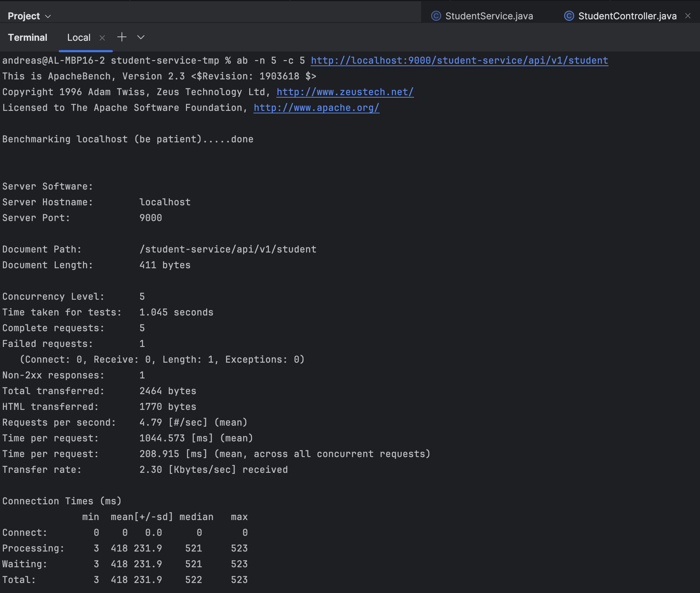Select the StudentController.java tab
This screenshot has width=700, height=593.
point(627,16)
